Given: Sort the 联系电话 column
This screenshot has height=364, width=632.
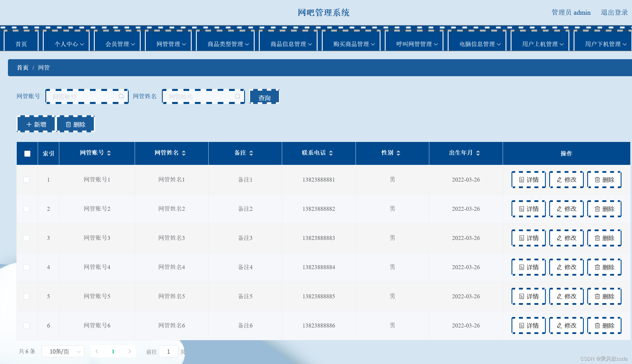Looking at the screenshot, I should click(x=331, y=153).
